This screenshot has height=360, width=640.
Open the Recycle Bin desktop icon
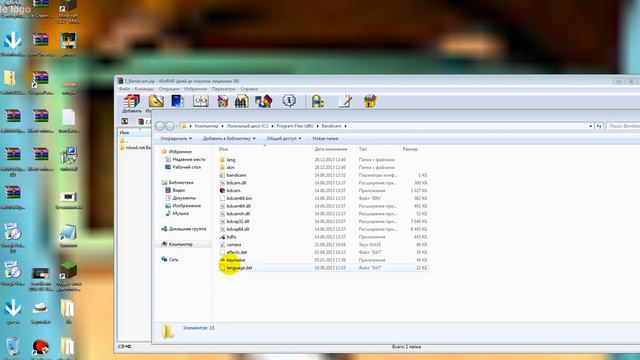point(12,346)
